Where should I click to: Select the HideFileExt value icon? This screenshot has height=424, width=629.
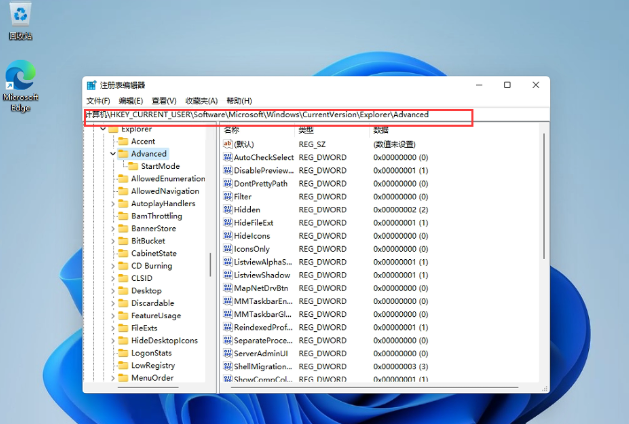pos(228,223)
